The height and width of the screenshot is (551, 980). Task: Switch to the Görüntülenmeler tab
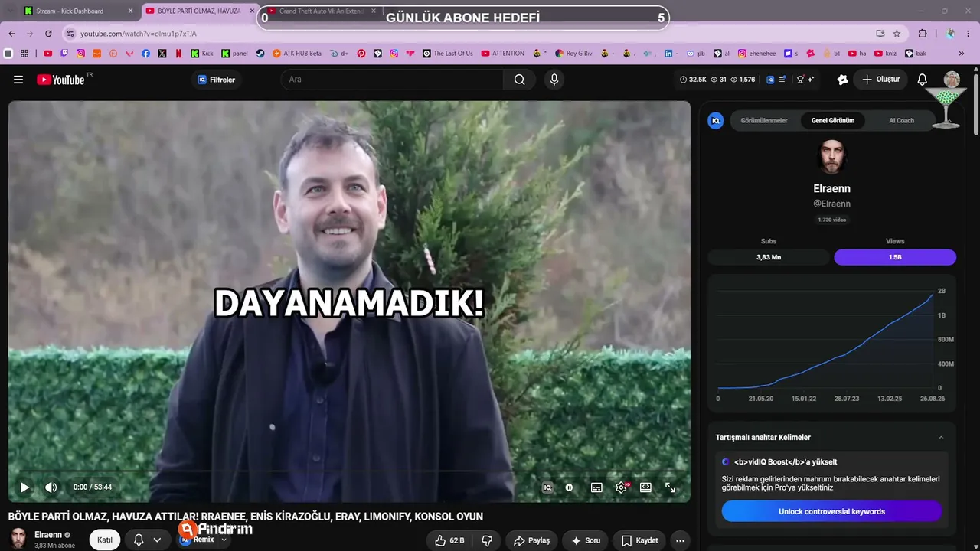(764, 121)
